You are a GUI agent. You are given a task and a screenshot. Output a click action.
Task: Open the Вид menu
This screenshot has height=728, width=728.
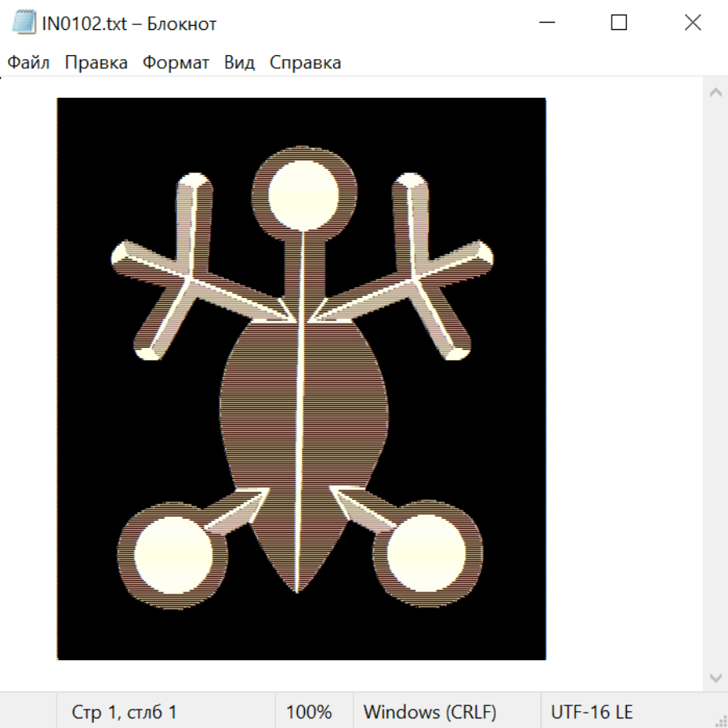(239, 63)
